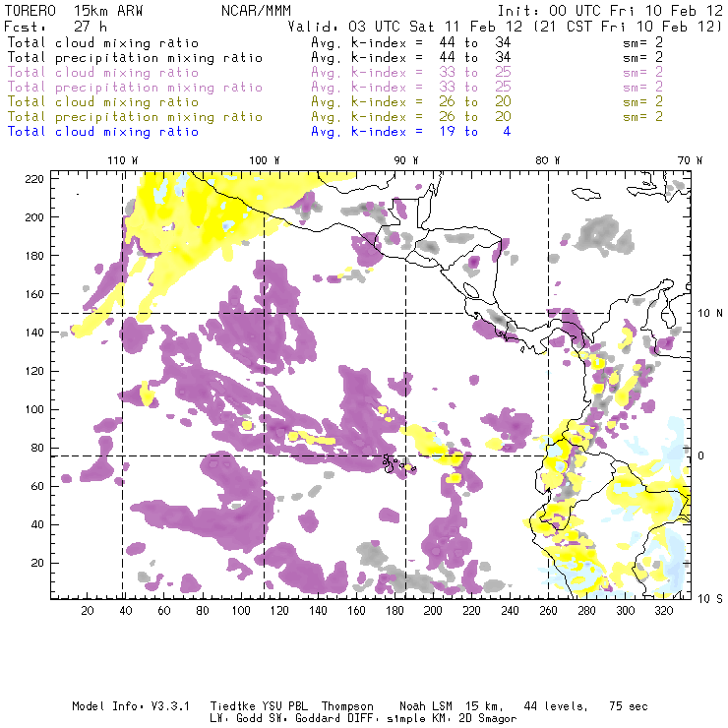Select "60" on the horizontal axis
Image resolution: width=728 pixels, height=728 pixels.
164,611
